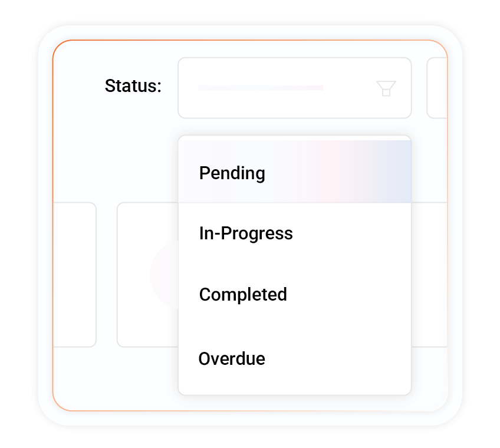500x448 pixels.
Task: Open the Status dropdown field
Action: [x=294, y=88]
